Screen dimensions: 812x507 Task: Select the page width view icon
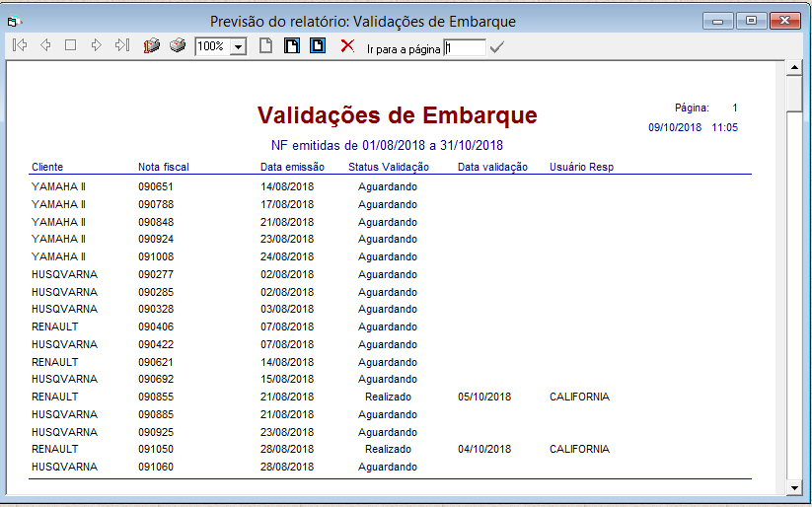(x=292, y=45)
